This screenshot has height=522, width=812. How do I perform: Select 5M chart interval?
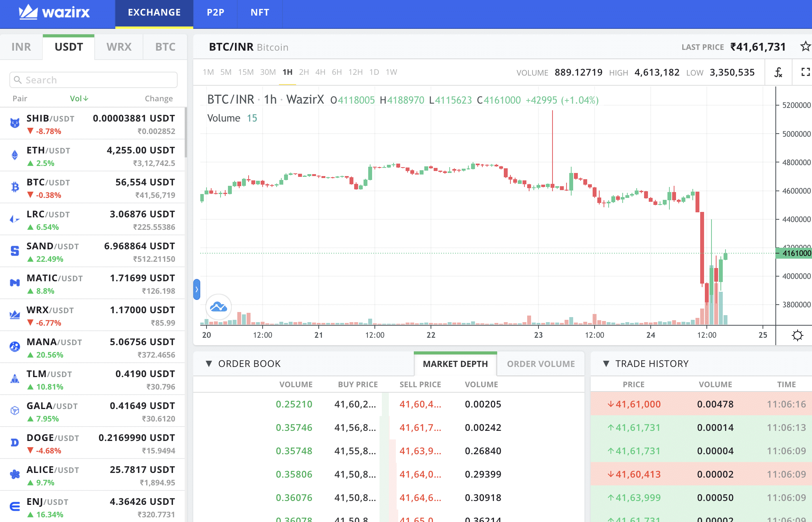[226, 72]
